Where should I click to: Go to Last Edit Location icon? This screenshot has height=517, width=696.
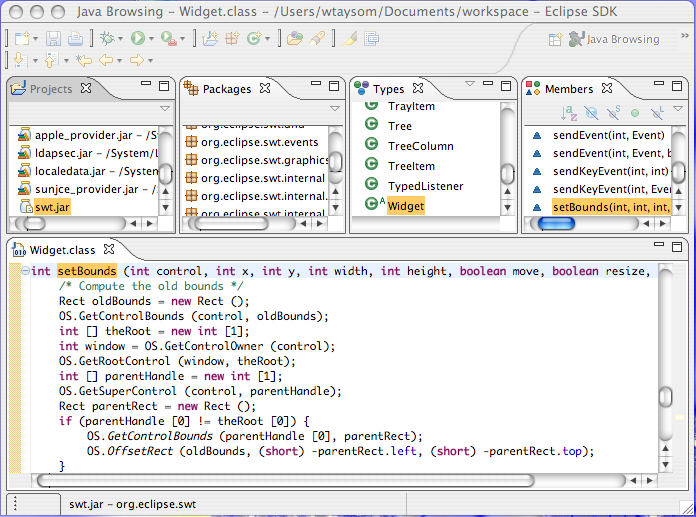click(83, 60)
